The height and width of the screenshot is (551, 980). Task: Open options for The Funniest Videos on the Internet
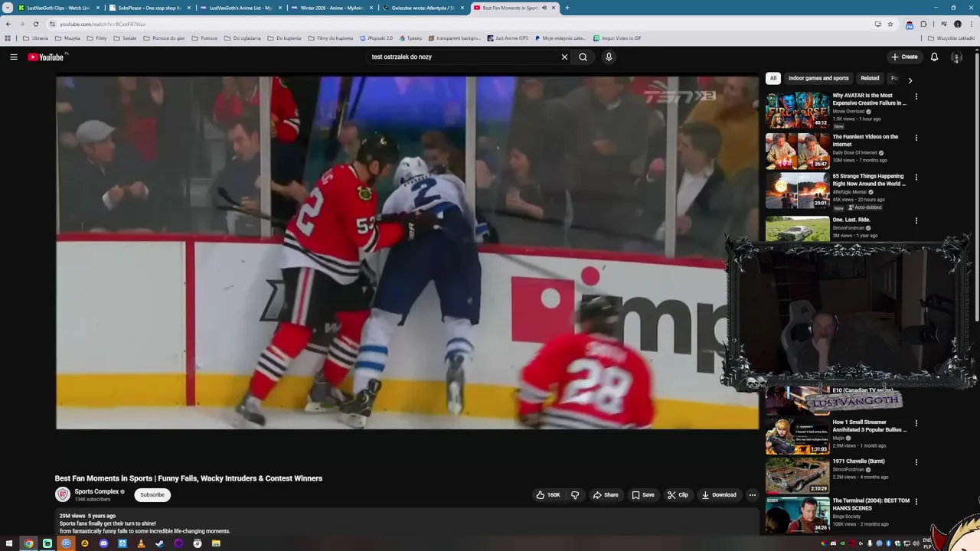coord(916,138)
